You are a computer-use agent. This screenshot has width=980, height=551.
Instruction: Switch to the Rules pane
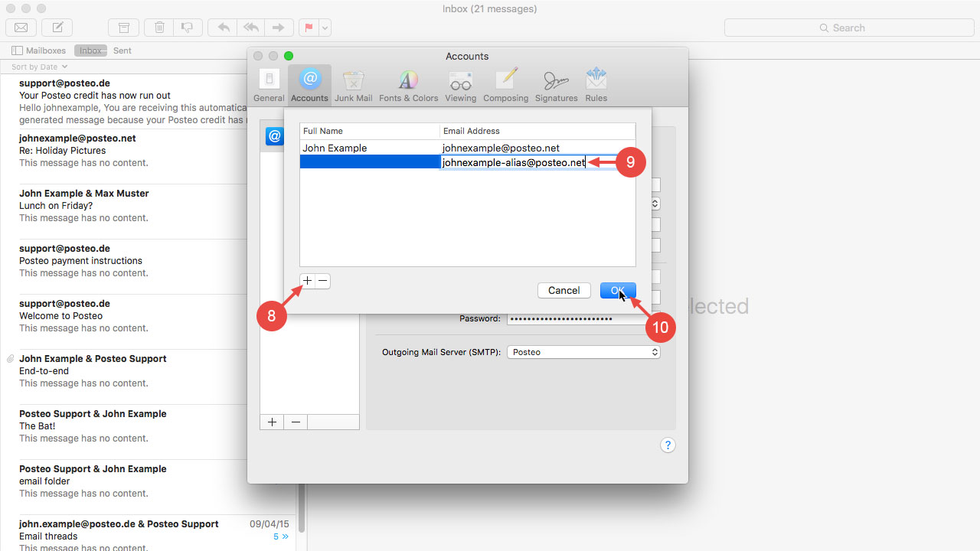coord(596,84)
